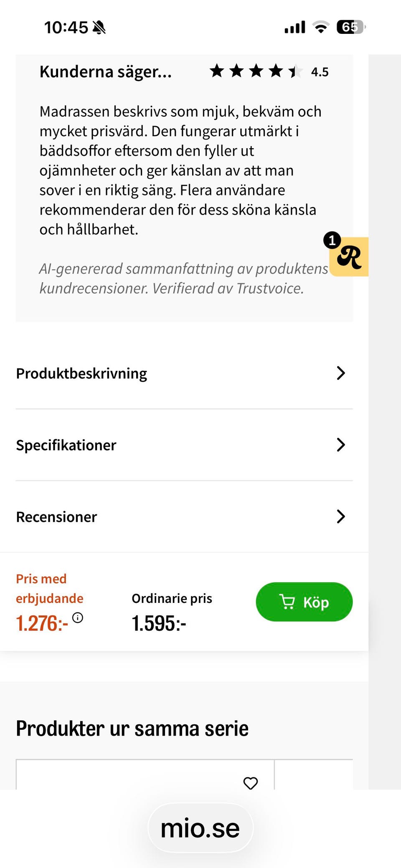401x868 pixels.
Task: Open the Specifikationer section
Action: point(66,445)
